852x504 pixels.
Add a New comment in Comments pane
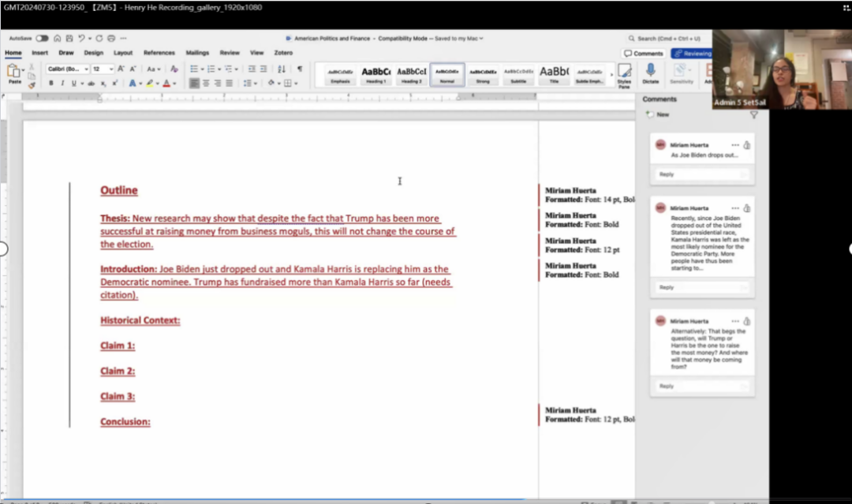657,114
